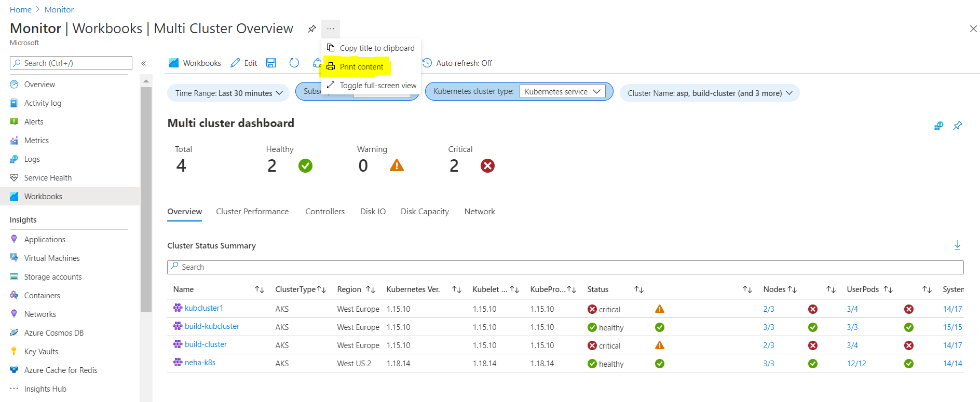Switch to the Overview tab
This screenshot has width=980, height=402.
point(185,212)
